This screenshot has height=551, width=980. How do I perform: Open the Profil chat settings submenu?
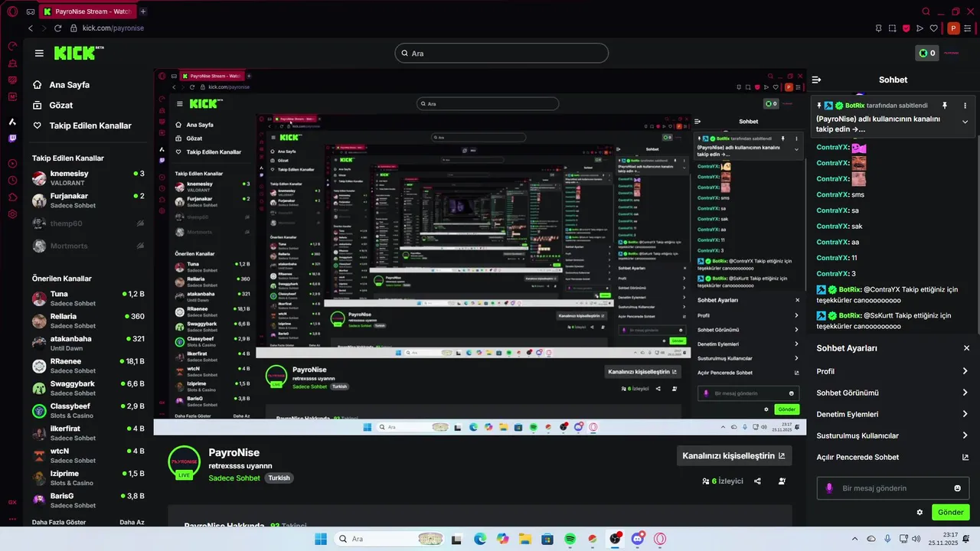click(893, 371)
